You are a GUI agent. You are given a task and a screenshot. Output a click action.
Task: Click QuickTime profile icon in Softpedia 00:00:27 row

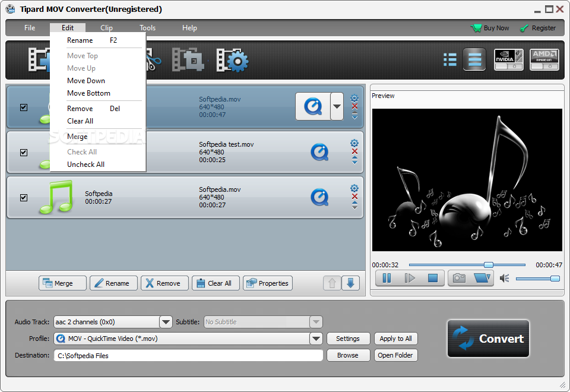coord(319,197)
